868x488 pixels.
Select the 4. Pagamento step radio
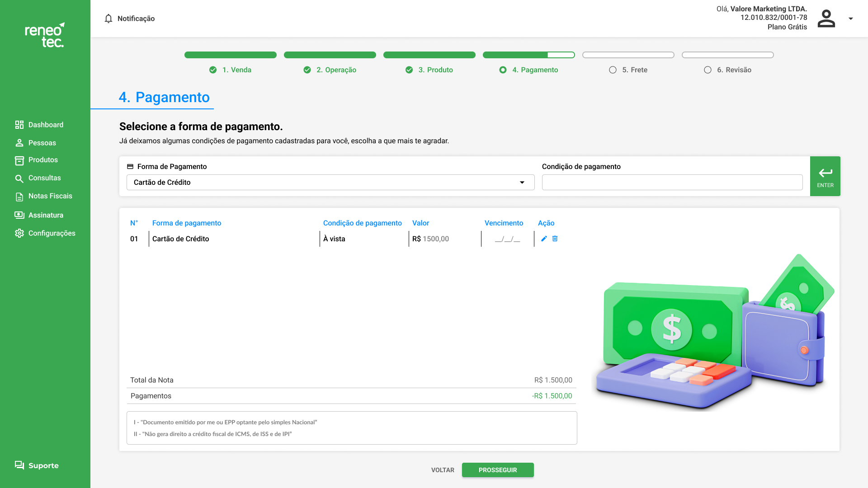(x=503, y=70)
